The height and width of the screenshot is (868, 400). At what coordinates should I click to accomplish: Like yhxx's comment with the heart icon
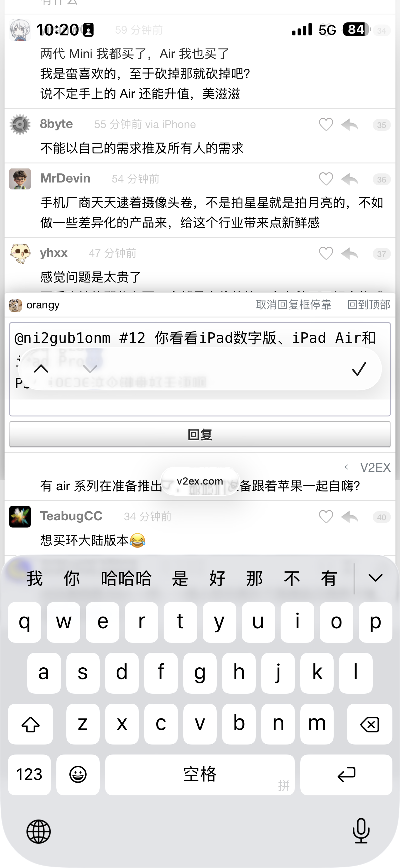[326, 253]
